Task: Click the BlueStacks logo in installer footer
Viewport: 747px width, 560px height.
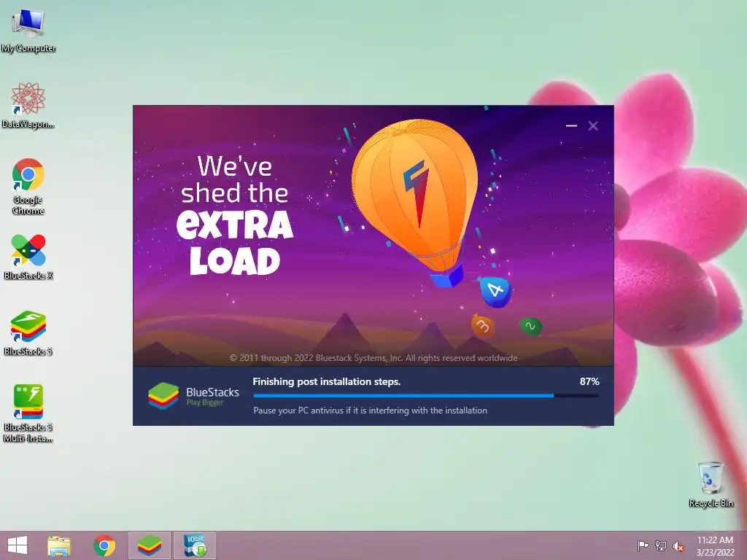Action: [x=193, y=396]
